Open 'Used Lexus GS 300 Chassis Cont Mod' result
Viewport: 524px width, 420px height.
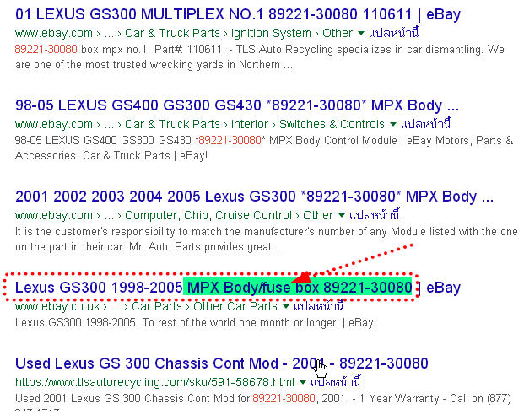[x=222, y=363]
